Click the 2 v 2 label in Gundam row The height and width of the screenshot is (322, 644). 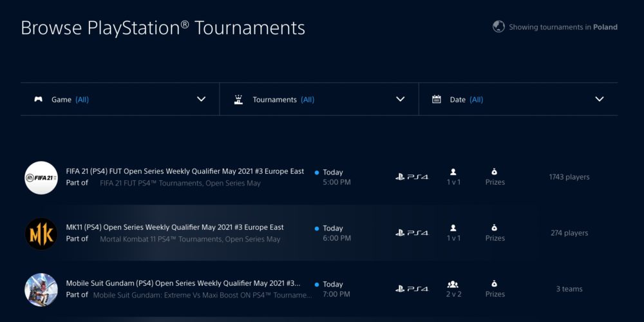[x=453, y=294]
